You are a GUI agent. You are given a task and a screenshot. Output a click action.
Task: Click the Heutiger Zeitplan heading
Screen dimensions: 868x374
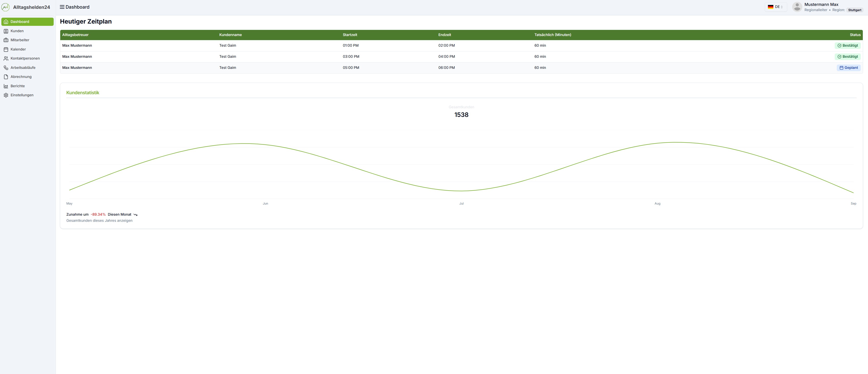pyautogui.click(x=86, y=22)
